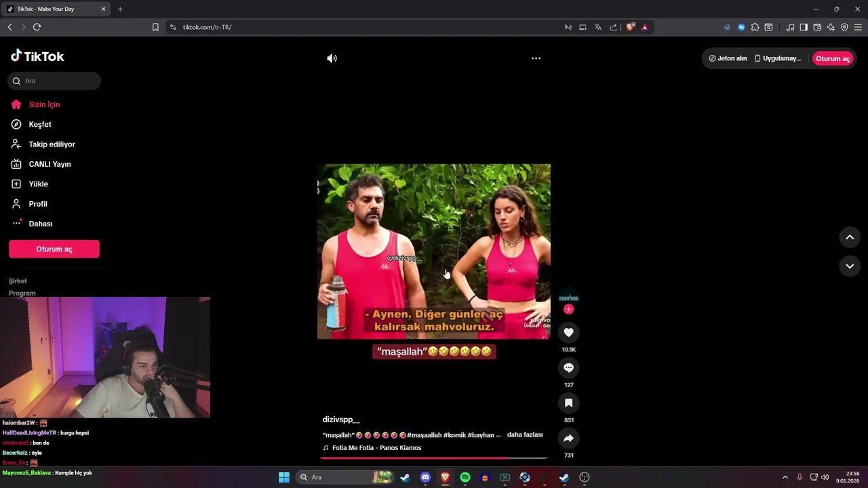Open the Keşfet page
868x488 pixels.
[40, 124]
